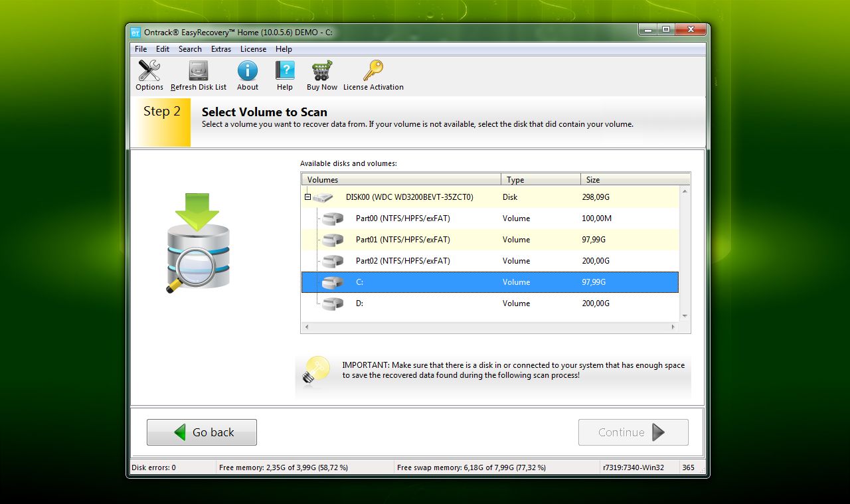Open the Search menu
The image size is (850, 504).
[x=190, y=49]
